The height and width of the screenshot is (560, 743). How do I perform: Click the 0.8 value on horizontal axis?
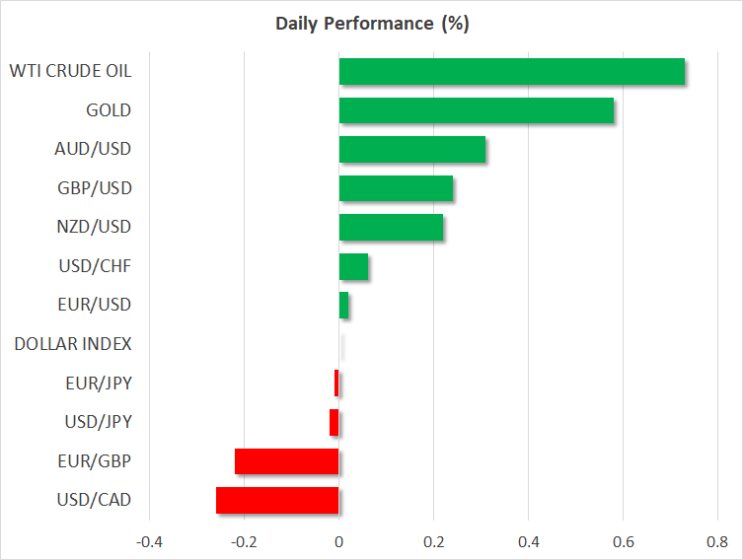pyautogui.click(x=716, y=541)
